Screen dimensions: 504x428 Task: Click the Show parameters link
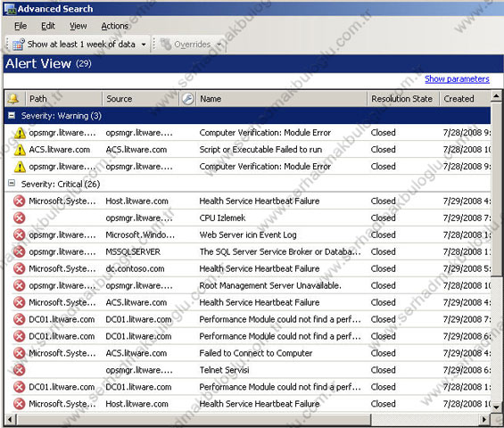(x=457, y=79)
